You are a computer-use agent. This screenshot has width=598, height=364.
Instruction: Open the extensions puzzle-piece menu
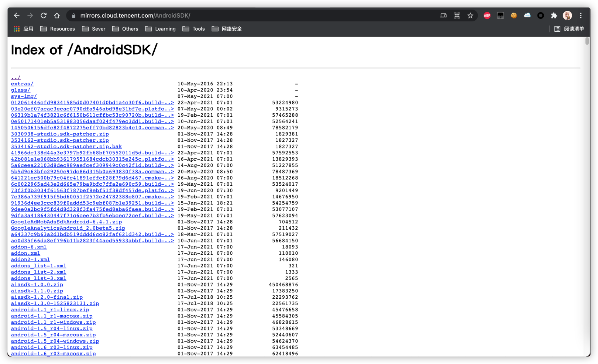tap(554, 16)
